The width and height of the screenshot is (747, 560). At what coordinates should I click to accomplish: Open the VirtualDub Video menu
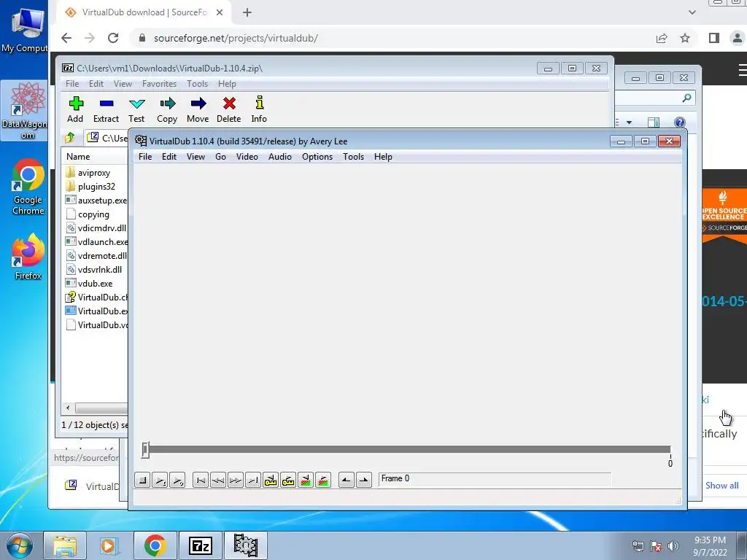tap(247, 157)
